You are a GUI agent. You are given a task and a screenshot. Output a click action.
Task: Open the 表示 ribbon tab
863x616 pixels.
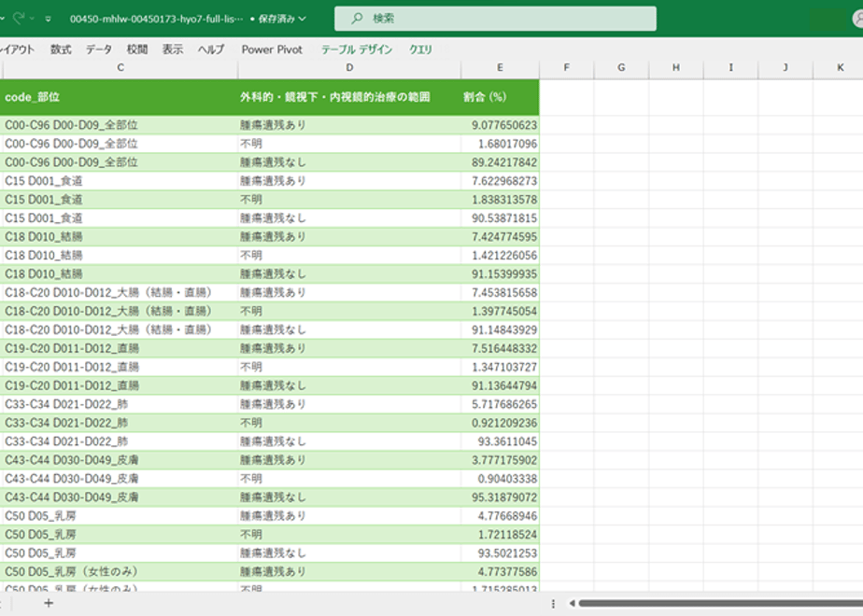(172, 49)
